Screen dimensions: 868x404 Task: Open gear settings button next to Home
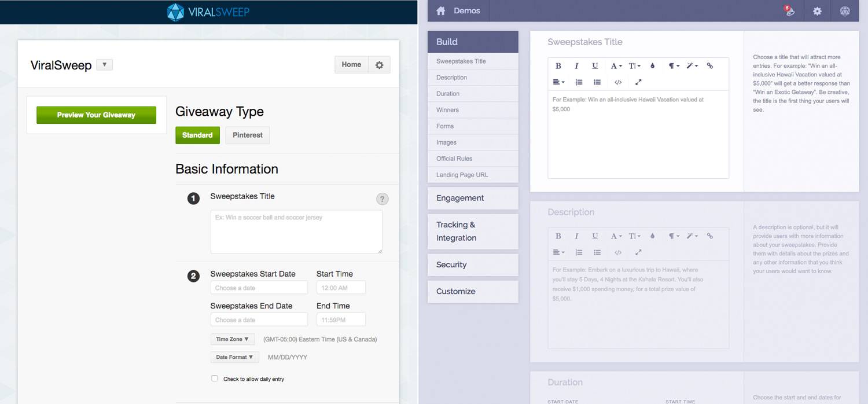click(380, 65)
